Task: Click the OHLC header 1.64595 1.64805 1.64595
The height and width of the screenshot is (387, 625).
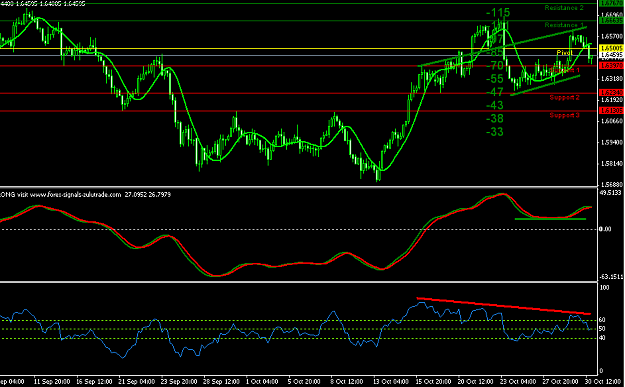Action: tap(50, 4)
